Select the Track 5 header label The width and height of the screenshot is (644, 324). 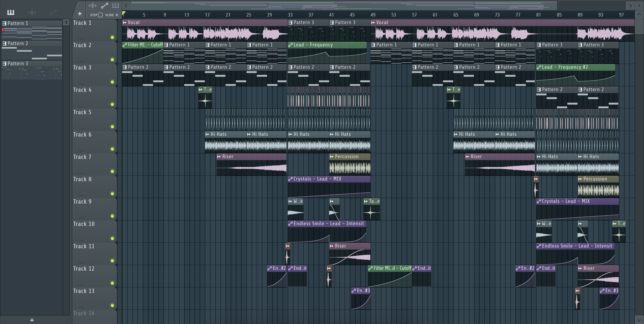(82, 112)
